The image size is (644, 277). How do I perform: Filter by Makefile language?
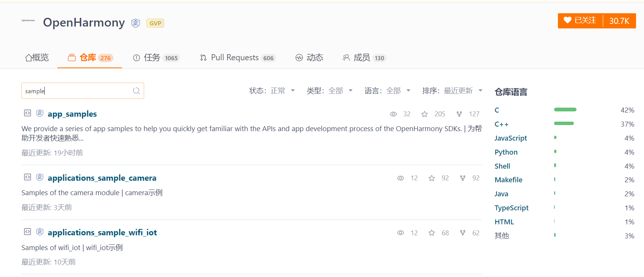tap(508, 180)
